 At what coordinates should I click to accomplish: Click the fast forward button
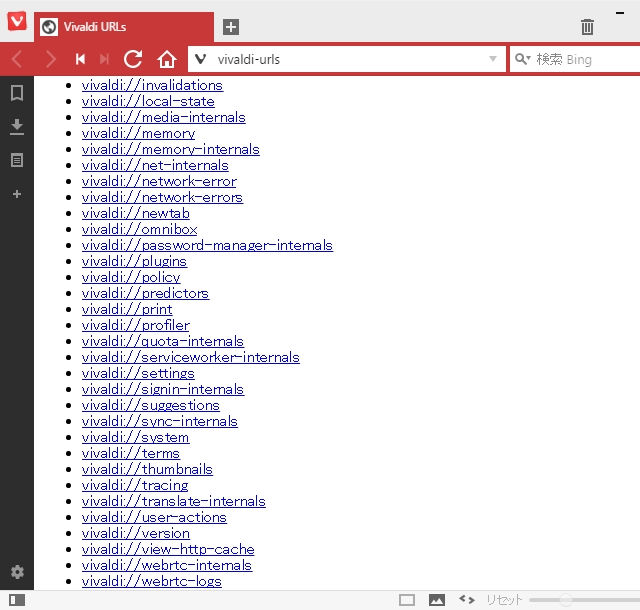104,59
